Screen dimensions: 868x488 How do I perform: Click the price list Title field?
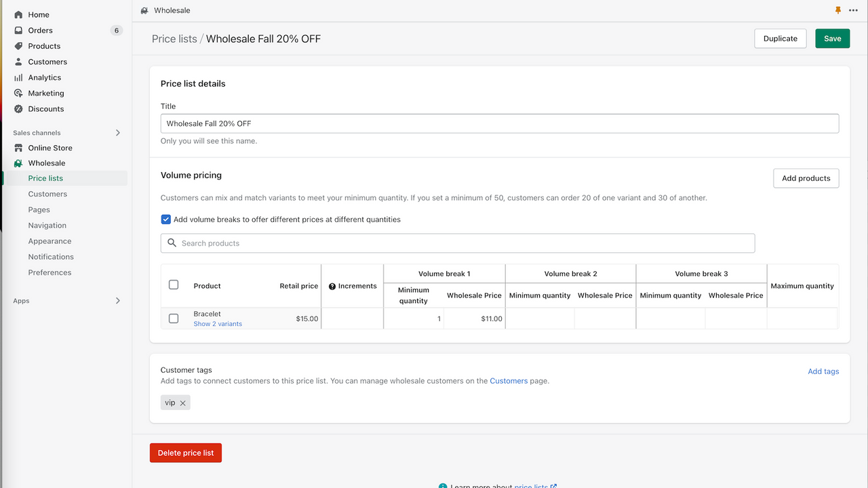(500, 123)
